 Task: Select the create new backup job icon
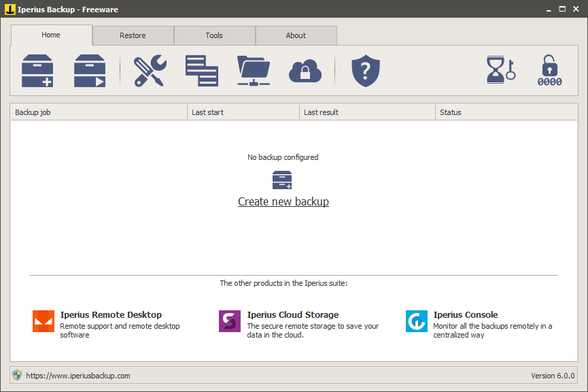point(37,70)
